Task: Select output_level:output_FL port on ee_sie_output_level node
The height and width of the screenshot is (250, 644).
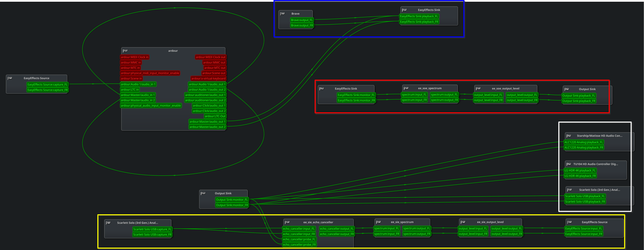Action: tap(507, 229)
